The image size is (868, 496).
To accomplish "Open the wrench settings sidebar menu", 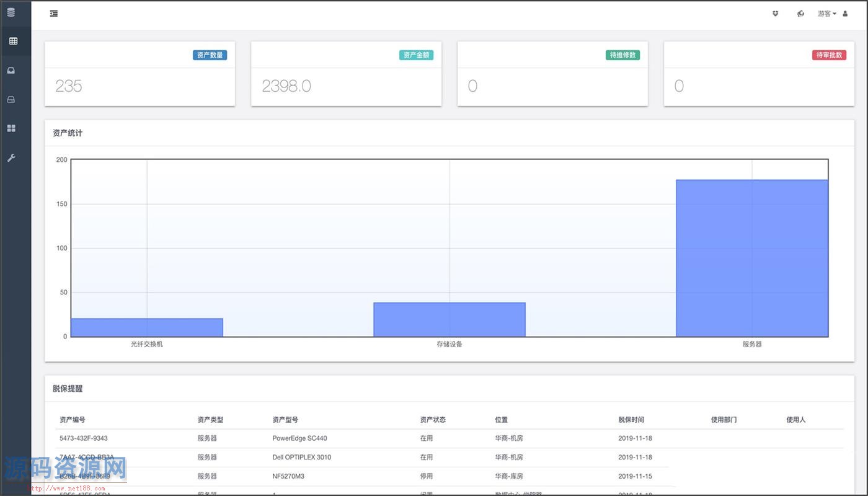I will [11, 158].
